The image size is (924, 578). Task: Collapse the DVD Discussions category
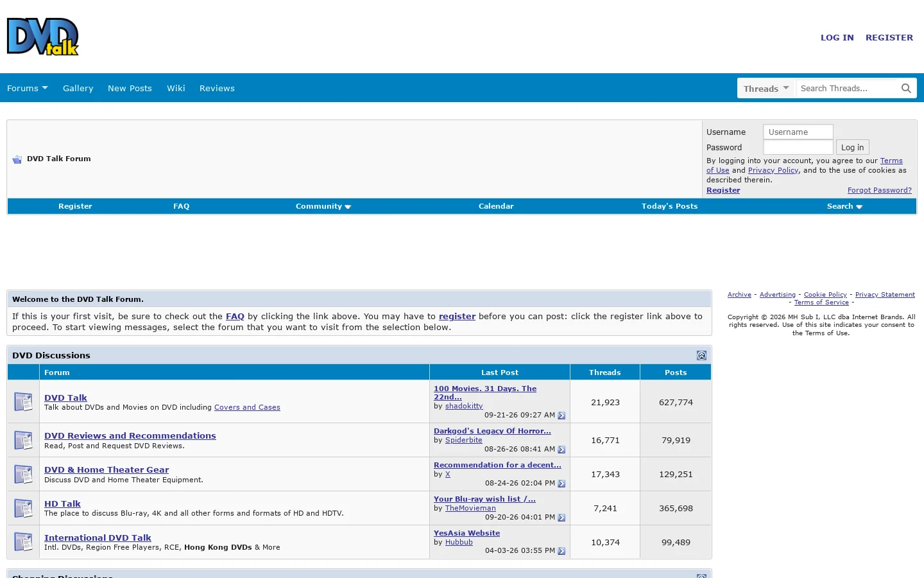coord(701,355)
